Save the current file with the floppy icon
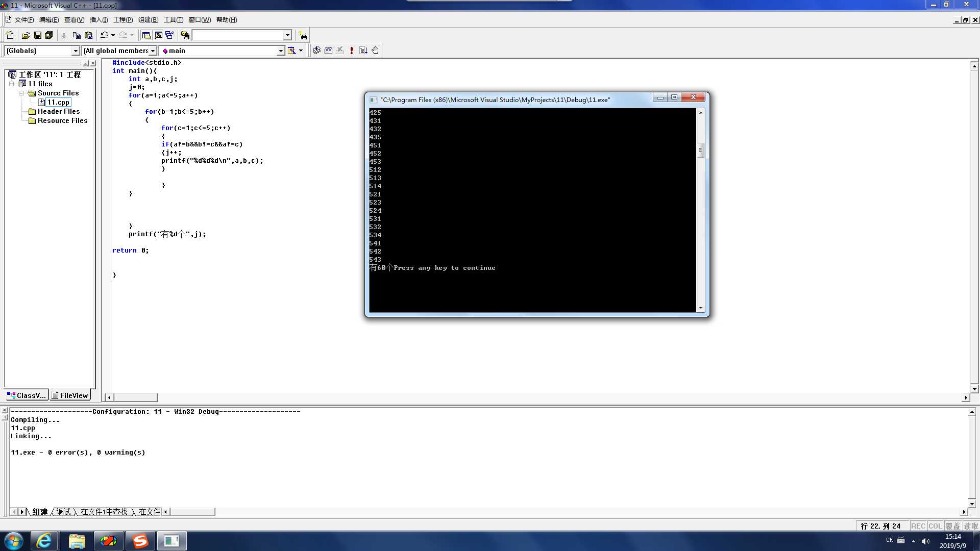The height and width of the screenshot is (551, 980). point(37,35)
